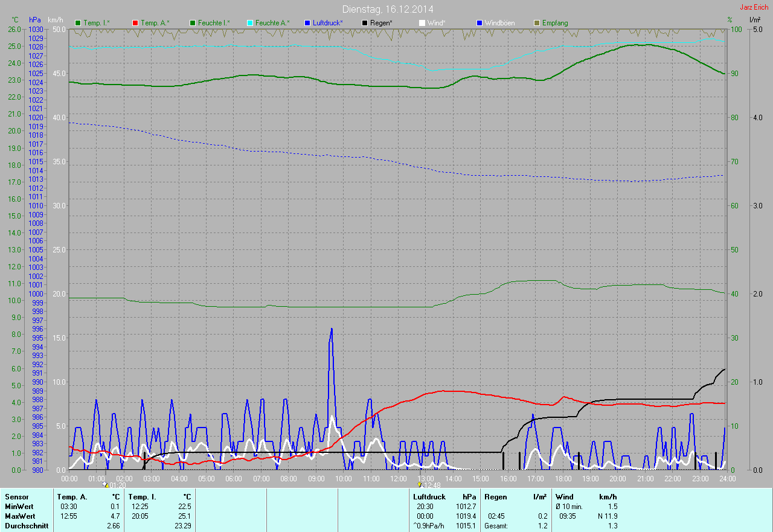This screenshot has height=532, width=773.
Task: Click the 12:00 label on time axis
Action: pyautogui.click(x=399, y=479)
